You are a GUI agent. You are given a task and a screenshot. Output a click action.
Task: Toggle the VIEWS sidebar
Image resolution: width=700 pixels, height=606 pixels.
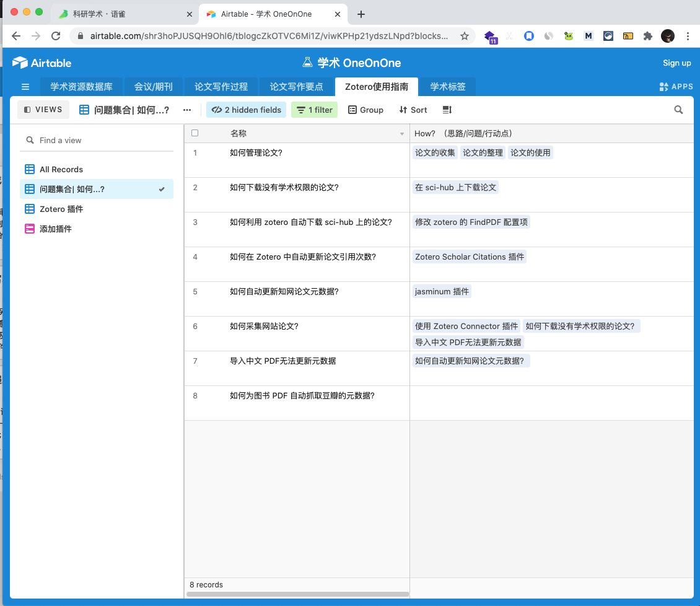pos(43,110)
